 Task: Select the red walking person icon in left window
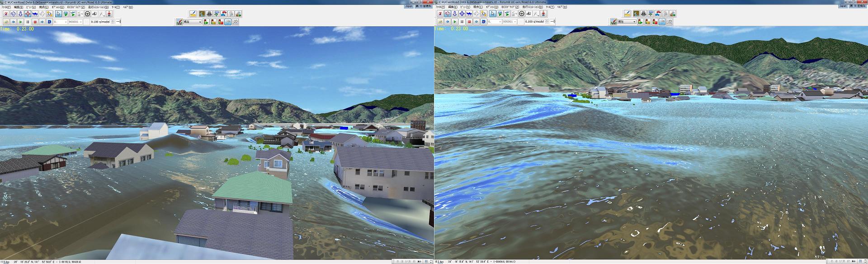click(x=109, y=14)
